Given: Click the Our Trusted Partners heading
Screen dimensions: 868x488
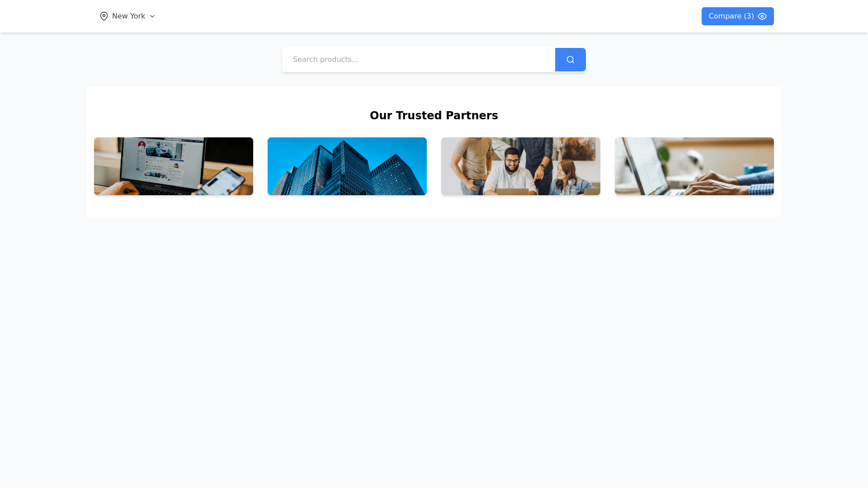Looking at the screenshot, I should [434, 116].
